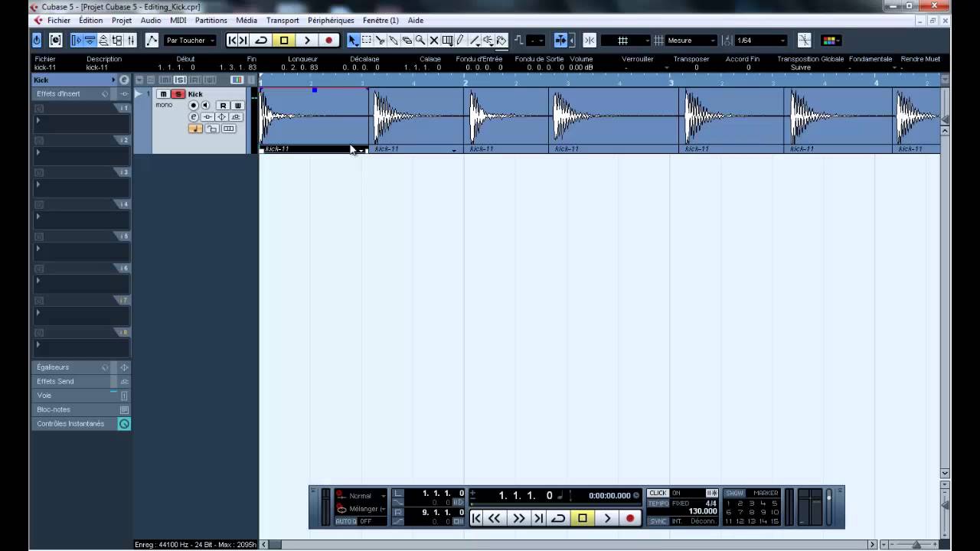Select the Line tool

475,41
